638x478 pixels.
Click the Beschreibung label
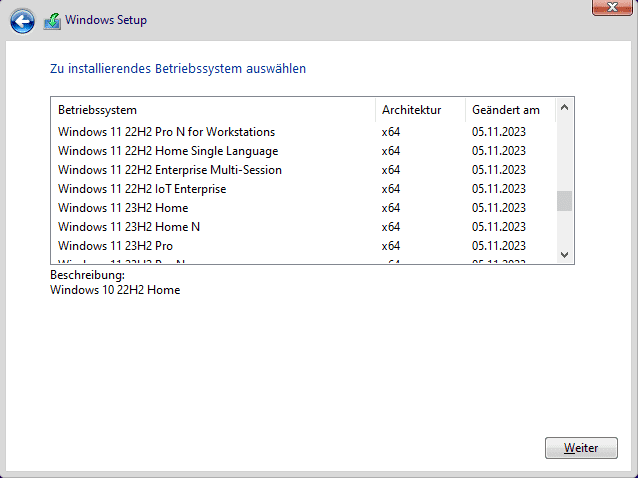pos(87,275)
